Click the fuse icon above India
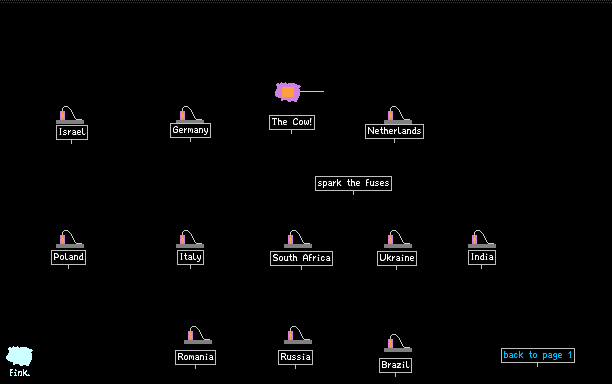612x384 pixels. click(482, 239)
